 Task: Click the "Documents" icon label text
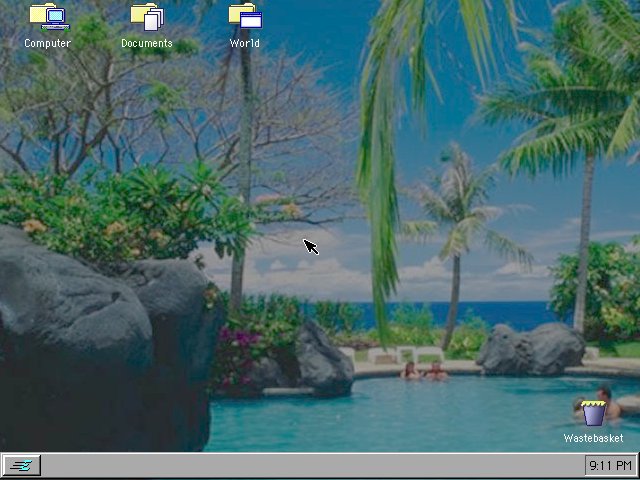pyautogui.click(x=147, y=43)
